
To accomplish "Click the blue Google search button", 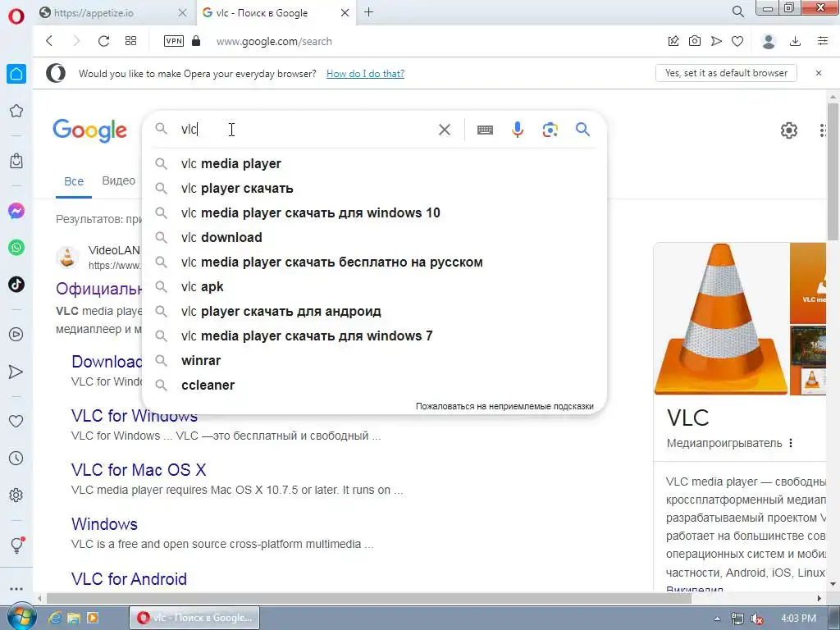I will pos(583,129).
